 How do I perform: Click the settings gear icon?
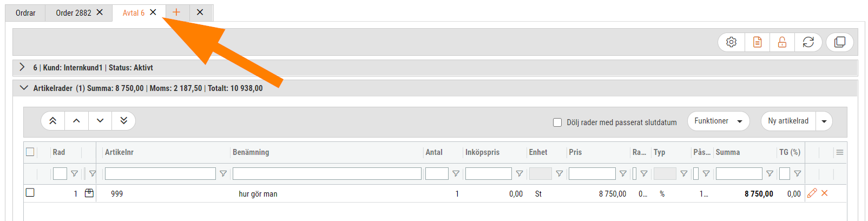[x=731, y=42]
